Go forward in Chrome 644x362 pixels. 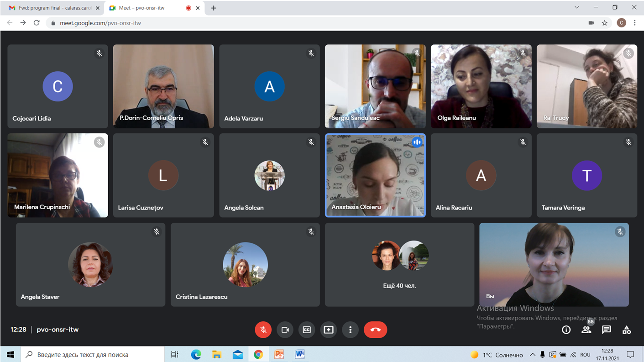(x=23, y=23)
